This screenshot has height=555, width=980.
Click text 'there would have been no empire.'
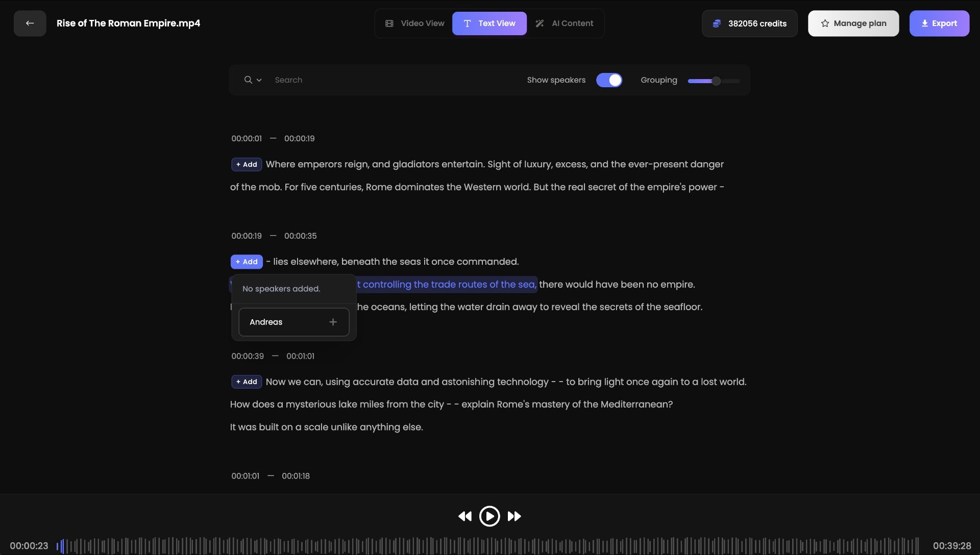click(x=617, y=285)
